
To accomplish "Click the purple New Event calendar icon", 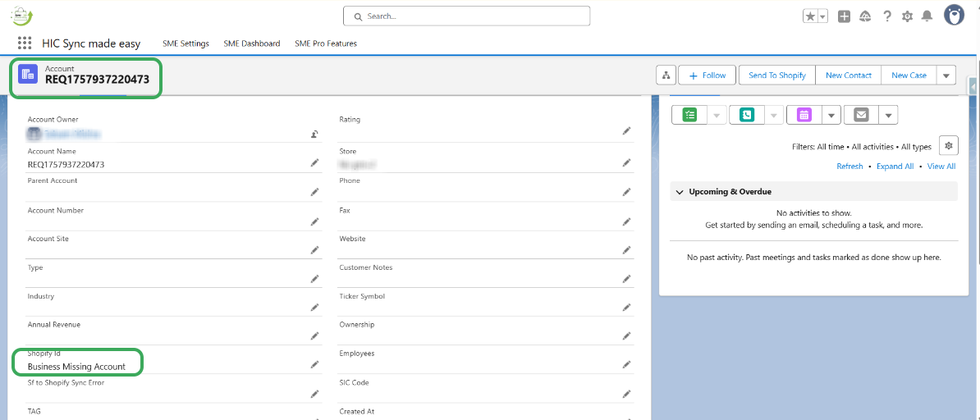I will [804, 115].
